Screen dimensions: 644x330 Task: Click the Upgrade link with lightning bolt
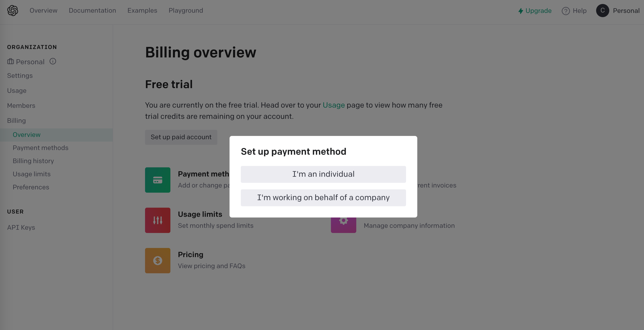coord(535,11)
